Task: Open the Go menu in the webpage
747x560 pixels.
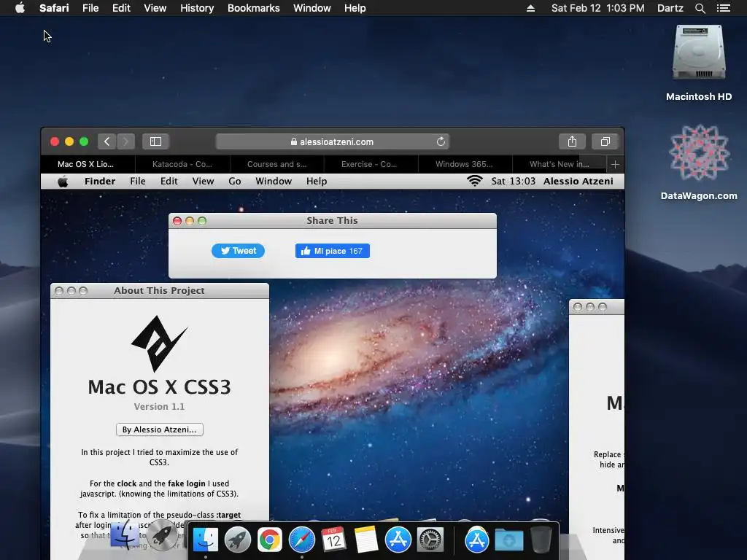Action: (234, 182)
